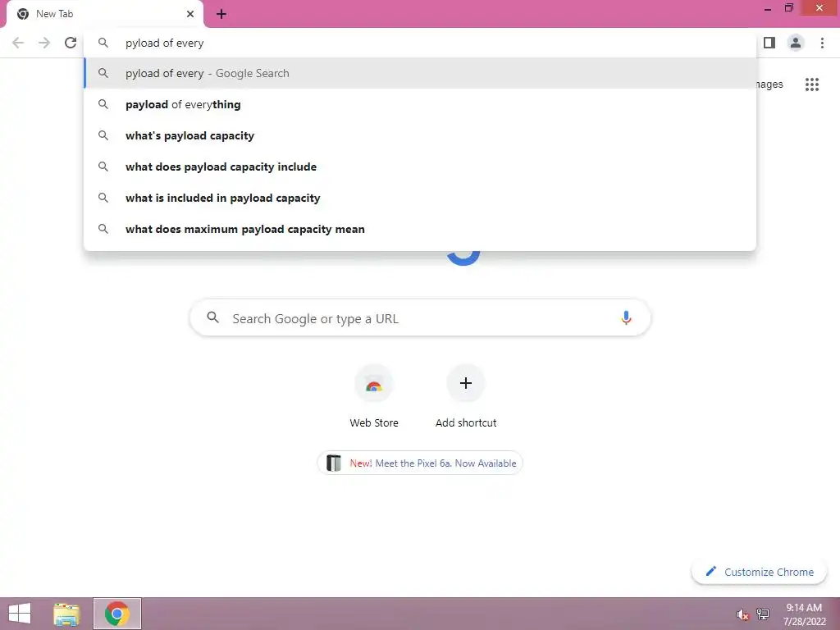Click the magnifier icon in the address bar

click(103, 43)
